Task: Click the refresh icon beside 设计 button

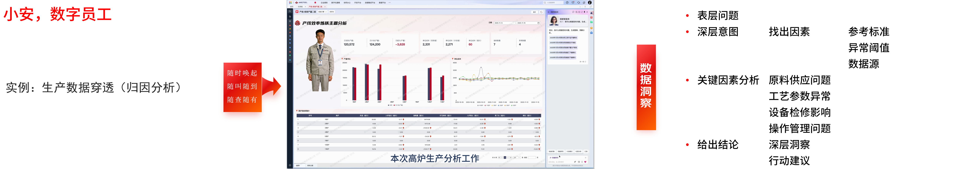Action: click(x=541, y=12)
